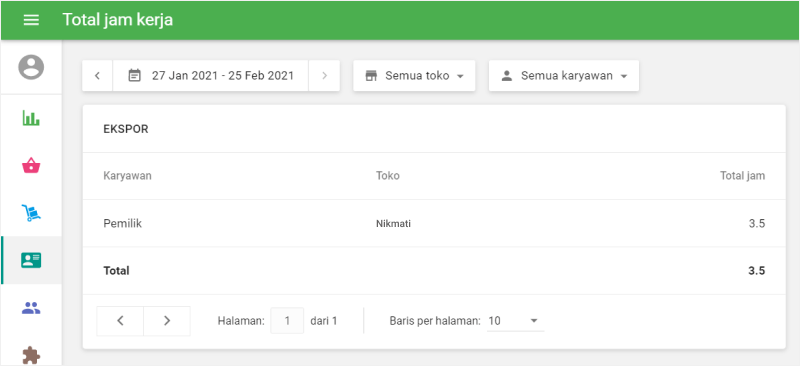800x366 pixels.
Task: Sort by Total jam column header
Action: point(742,176)
